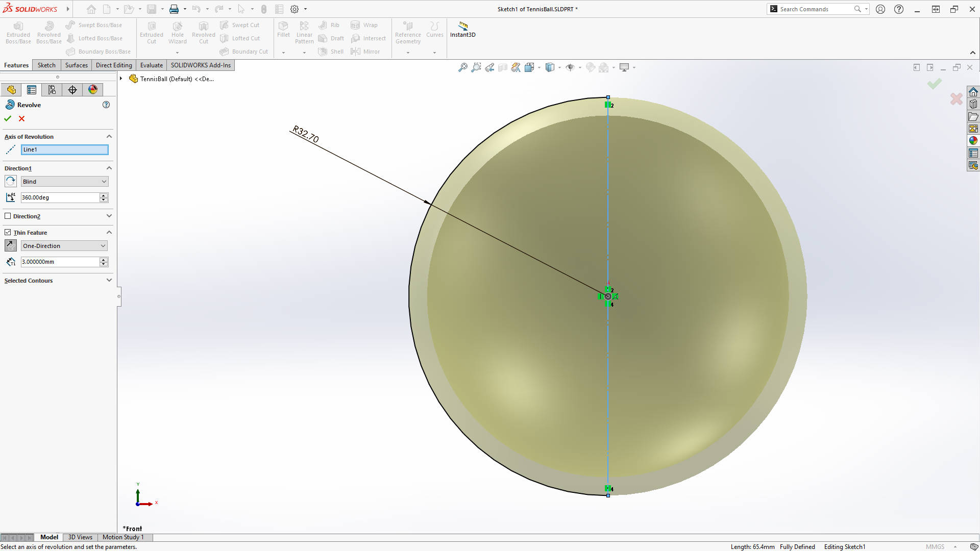Image resolution: width=980 pixels, height=551 pixels.
Task: Enable the Direction2 checkbox
Action: click(8, 216)
